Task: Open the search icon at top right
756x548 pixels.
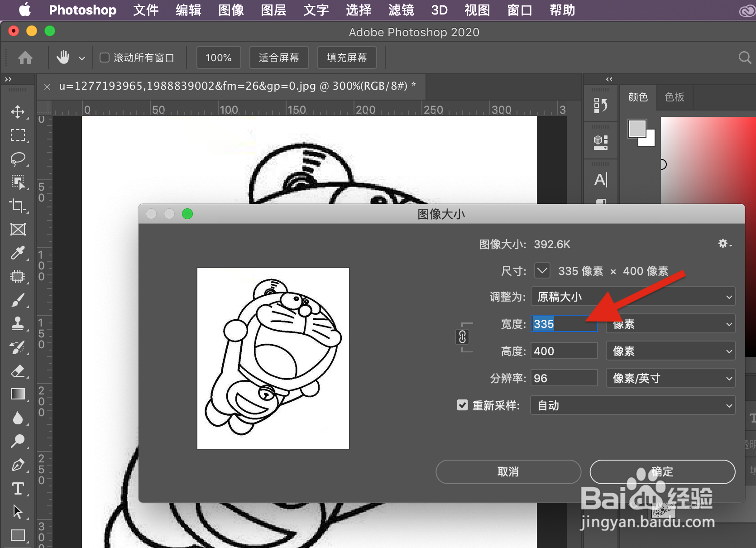Action: pos(744,58)
